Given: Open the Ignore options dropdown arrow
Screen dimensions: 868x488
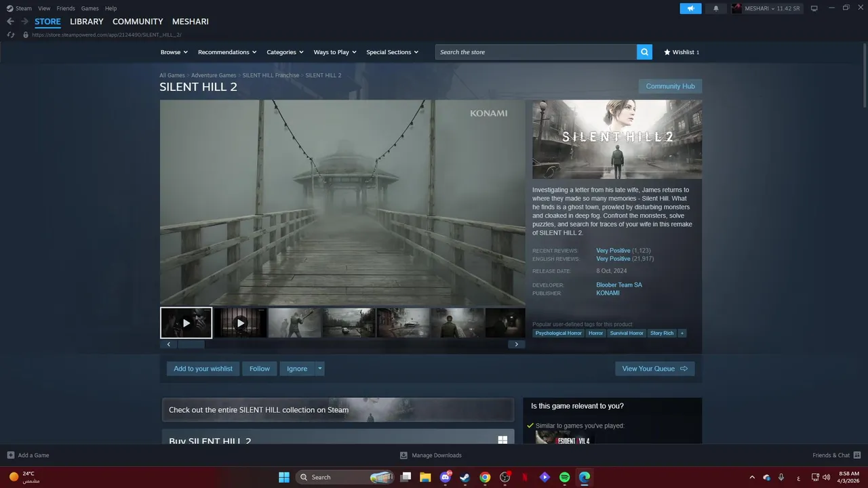Looking at the screenshot, I should point(320,369).
